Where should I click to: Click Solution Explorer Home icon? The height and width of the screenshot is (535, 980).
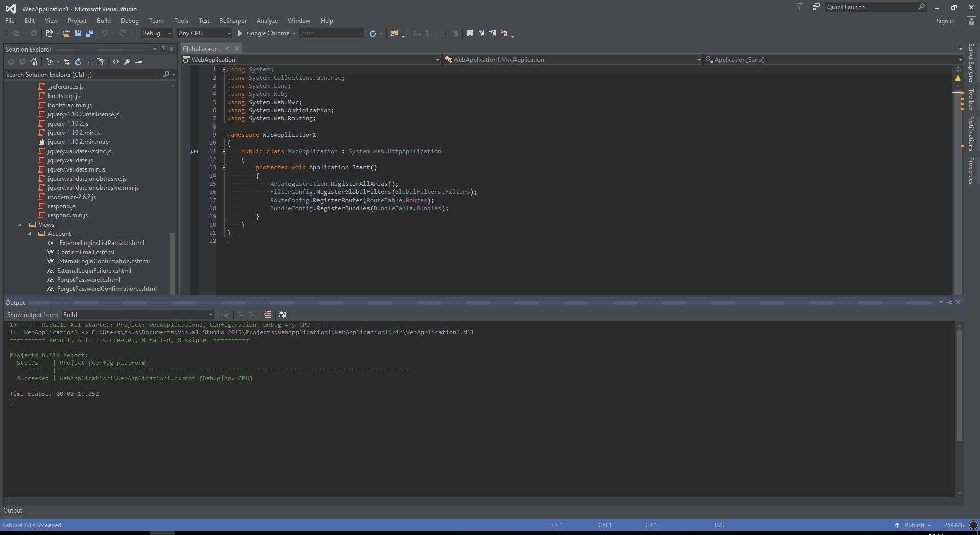click(x=34, y=62)
